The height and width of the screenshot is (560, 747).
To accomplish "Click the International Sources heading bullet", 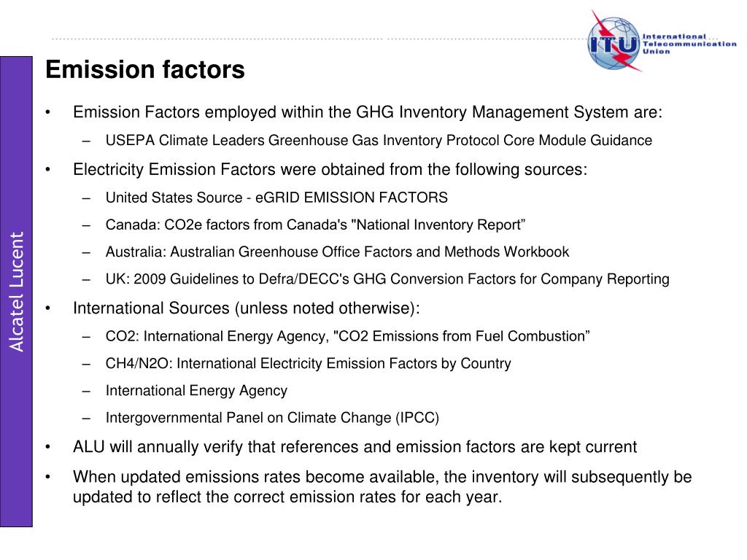I will click(247, 308).
